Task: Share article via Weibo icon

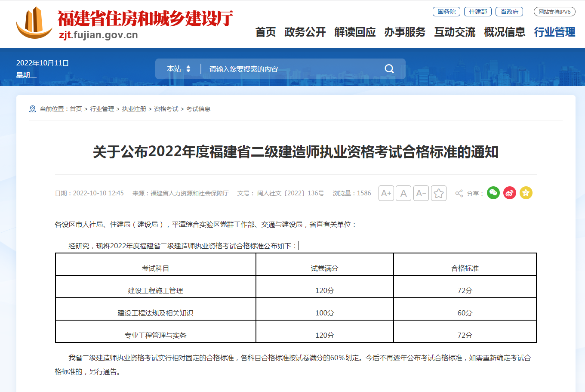Action: coord(510,193)
